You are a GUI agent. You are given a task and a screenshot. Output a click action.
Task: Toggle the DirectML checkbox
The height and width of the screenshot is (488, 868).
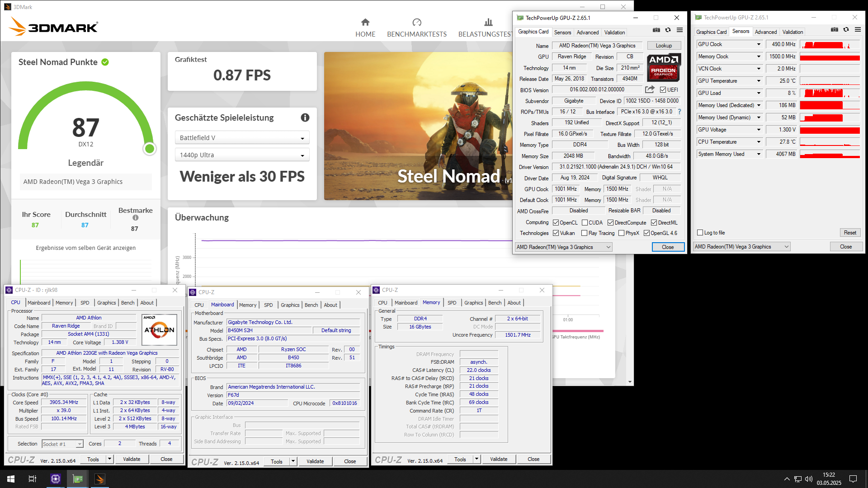654,223
